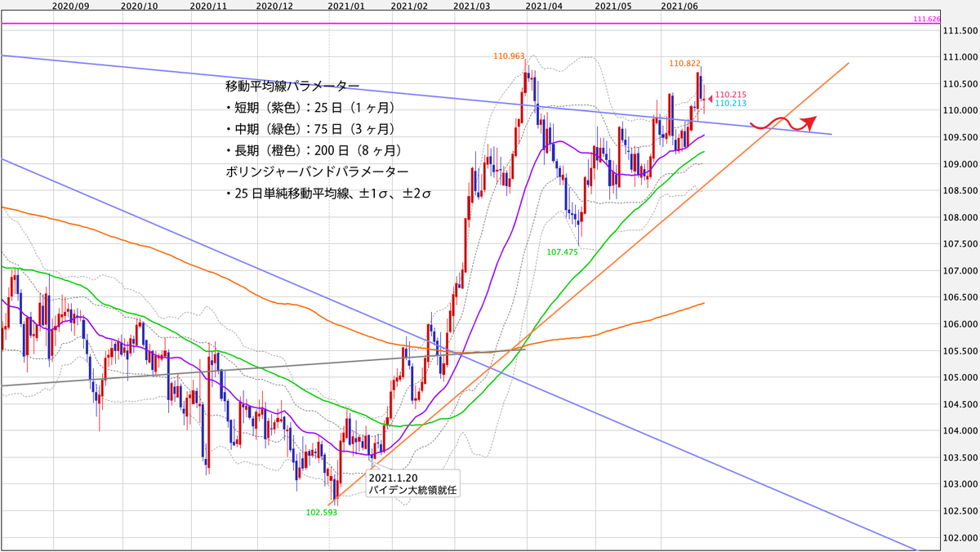Click the 102.000 price axis label
Screen dimensions: 980x552
960,538
